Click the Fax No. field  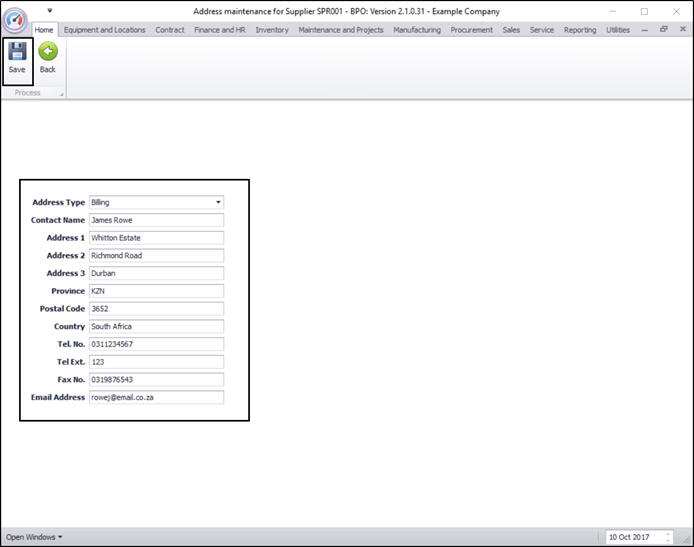point(157,379)
